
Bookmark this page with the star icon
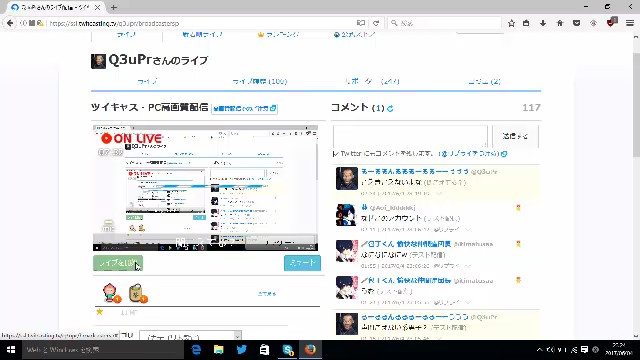click(x=511, y=23)
